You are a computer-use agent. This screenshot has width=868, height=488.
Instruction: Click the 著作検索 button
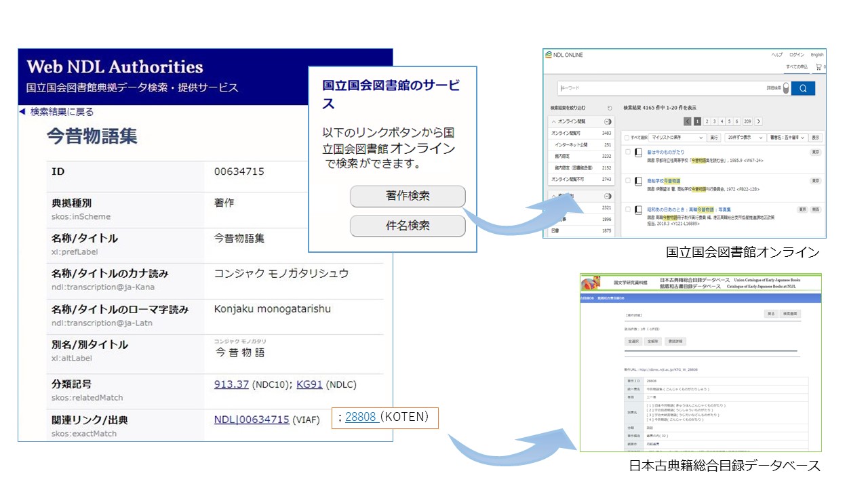(408, 197)
